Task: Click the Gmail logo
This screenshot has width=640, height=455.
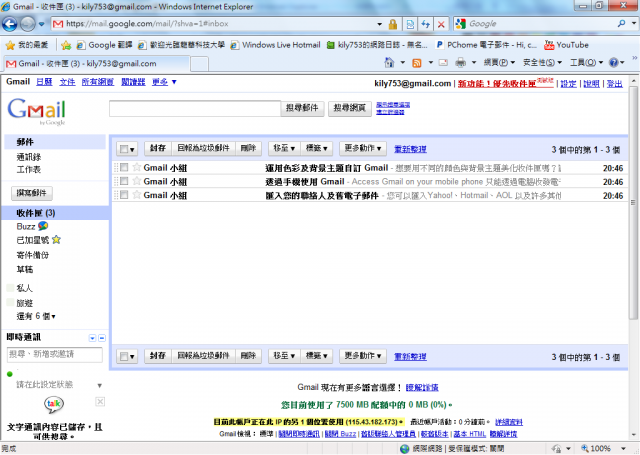Action: pos(36,111)
